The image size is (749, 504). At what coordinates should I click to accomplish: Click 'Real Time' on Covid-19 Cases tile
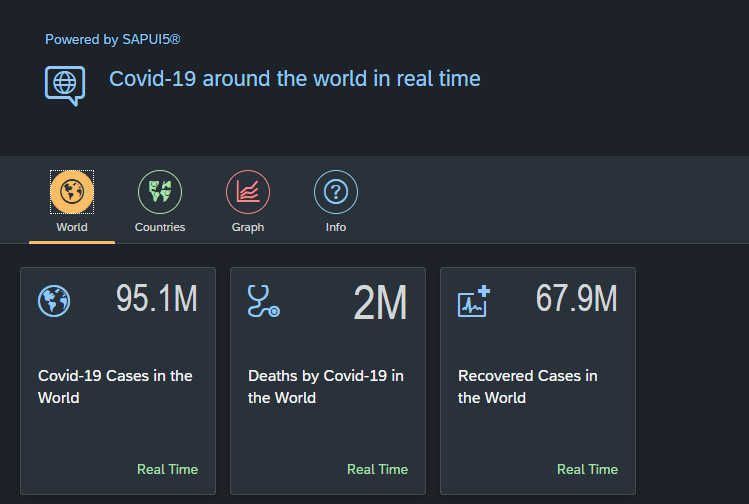pyautogui.click(x=168, y=470)
